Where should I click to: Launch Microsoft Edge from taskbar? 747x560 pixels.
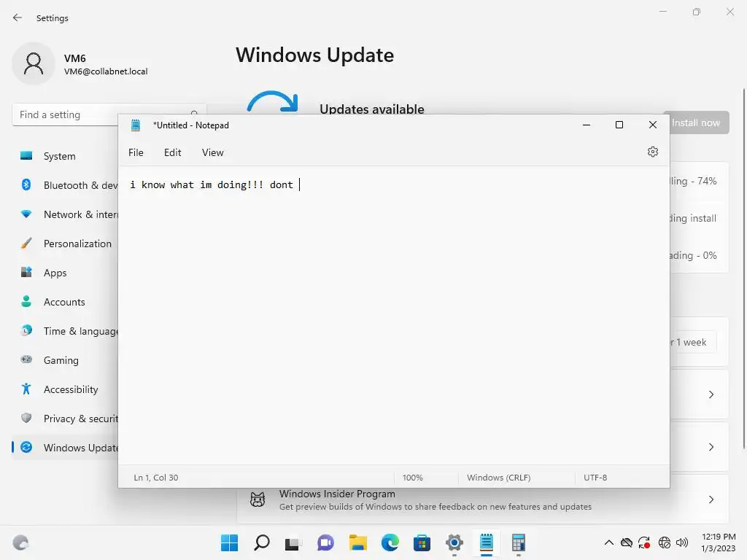(390, 542)
